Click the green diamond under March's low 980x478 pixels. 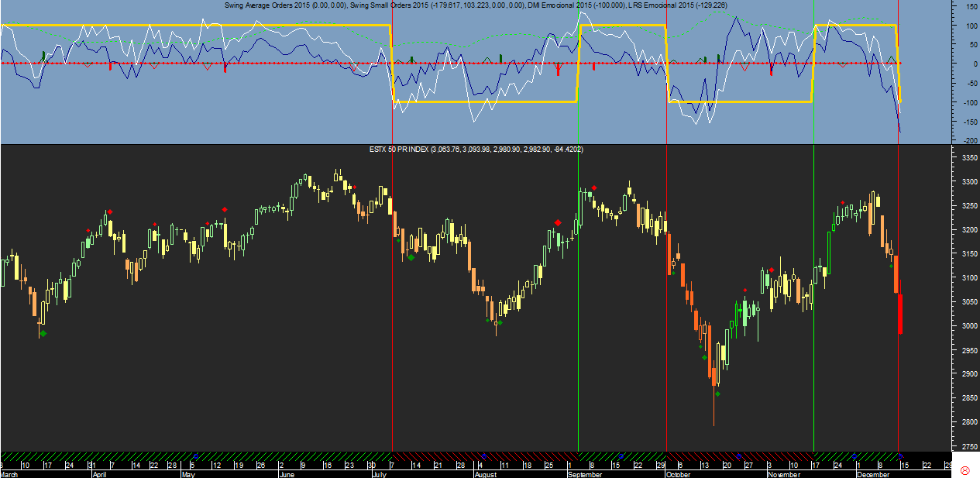click(43, 333)
